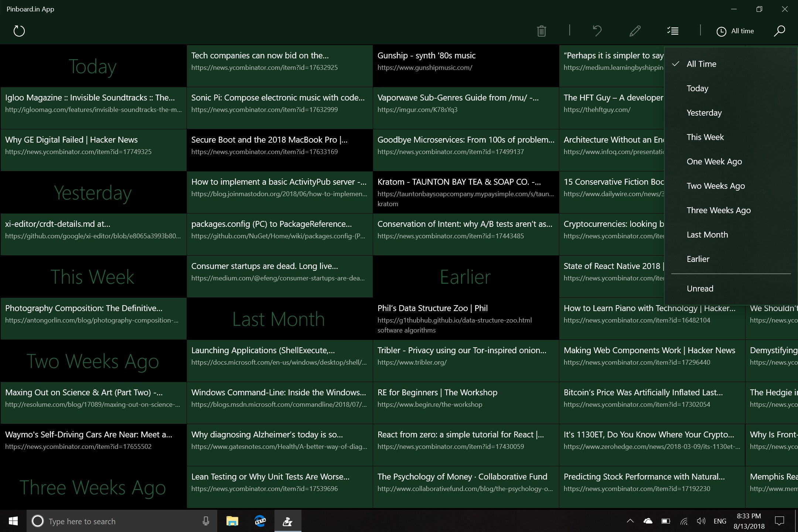Viewport: 798px width, 532px height.
Task: Click the refresh bookmarks icon
Action: pos(19,31)
